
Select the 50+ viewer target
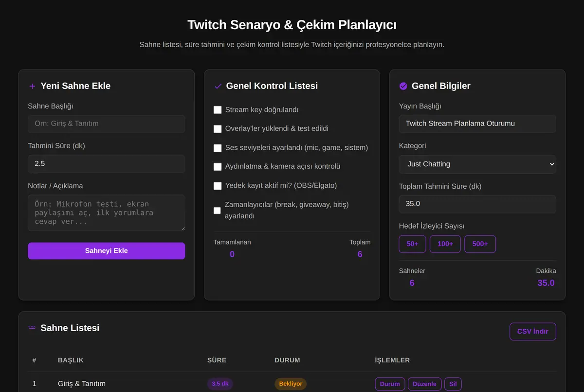(x=413, y=244)
